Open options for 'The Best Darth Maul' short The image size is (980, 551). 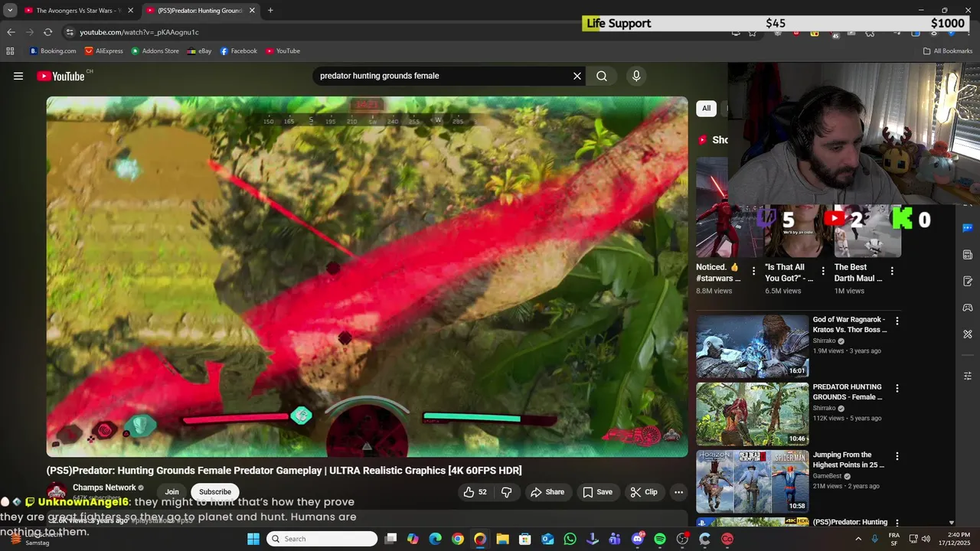[x=892, y=271]
